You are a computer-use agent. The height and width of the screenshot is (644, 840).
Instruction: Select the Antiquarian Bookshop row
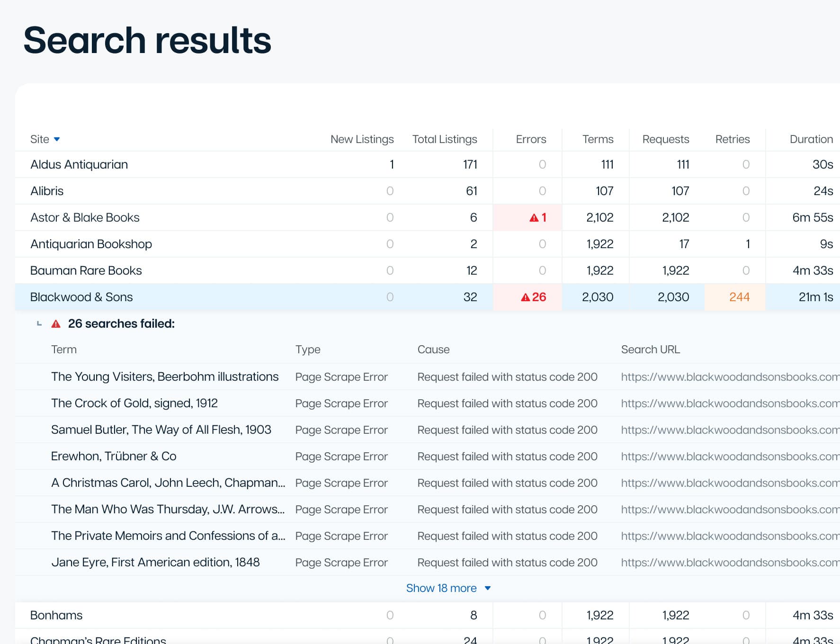click(428, 244)
